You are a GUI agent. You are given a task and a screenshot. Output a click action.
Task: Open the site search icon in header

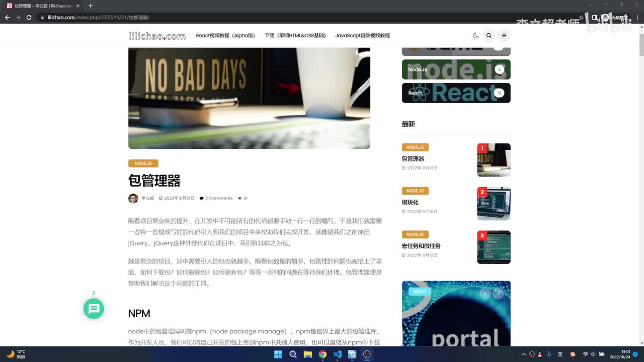[489, 35]
